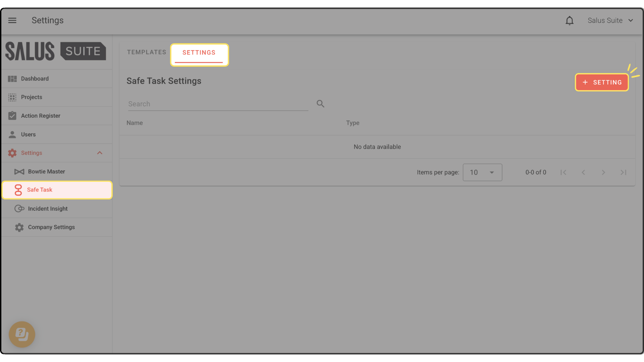The height and width of the screenshot is (362, 644).
Task: Click the add Setting button
Action: point(602,82)
